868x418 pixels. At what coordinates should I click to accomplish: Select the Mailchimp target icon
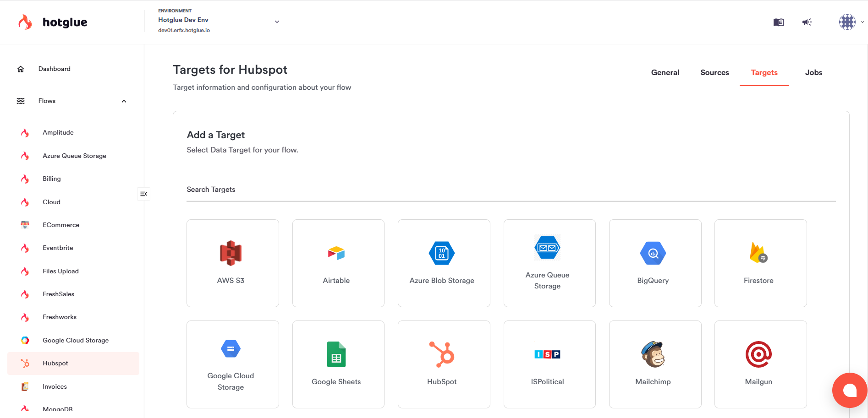pyautogui.click(x=653, y=354)
